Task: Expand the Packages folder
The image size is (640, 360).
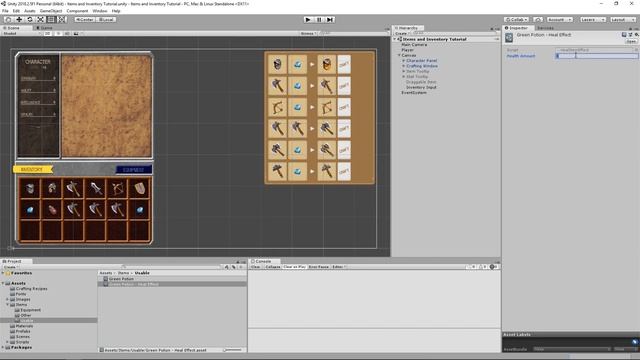Action: click(x=3, y=347)
